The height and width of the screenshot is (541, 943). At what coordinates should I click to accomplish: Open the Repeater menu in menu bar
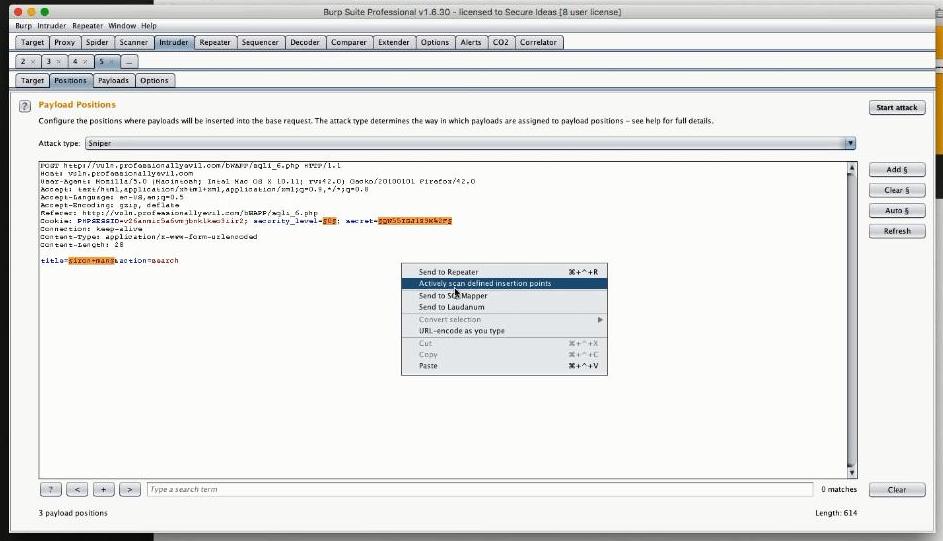pos(88,26)
